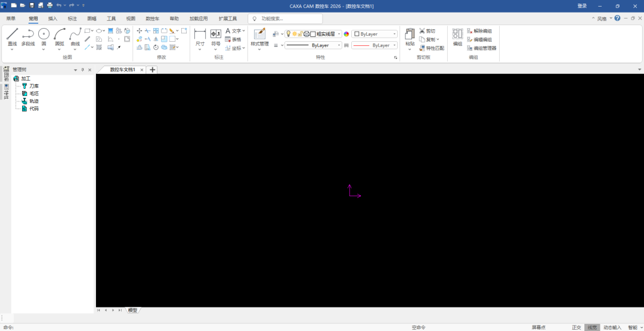Click 解除编组 ungroup command
Viewport: 644px width, 331px height.
click(x=479, y=31)
